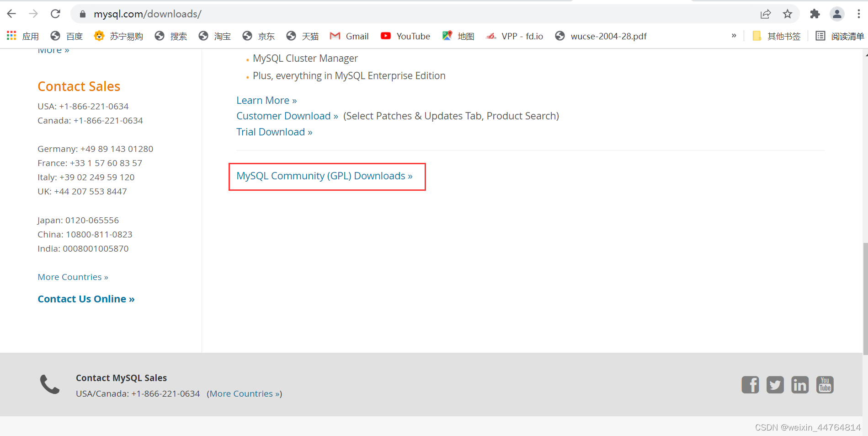868x436 pixels.
Task: Click the Canada: +1-866-221-0634 number
Action: 90,120
